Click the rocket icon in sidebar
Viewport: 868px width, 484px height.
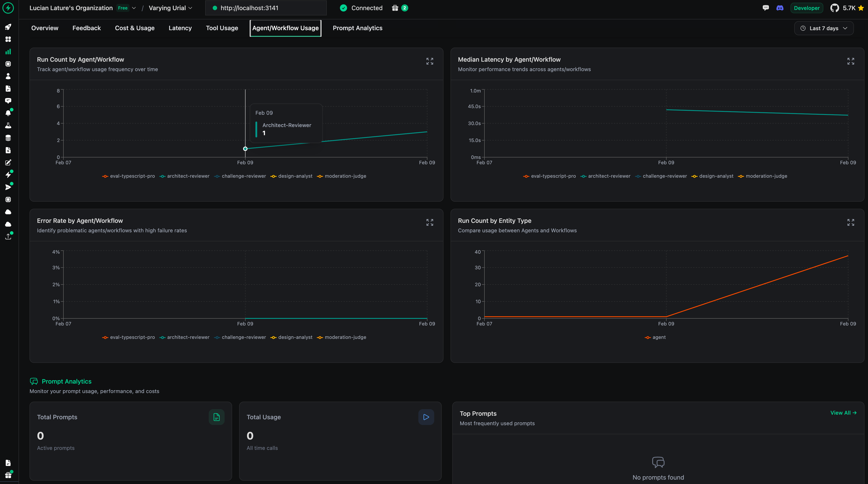[x=8, y=27]
